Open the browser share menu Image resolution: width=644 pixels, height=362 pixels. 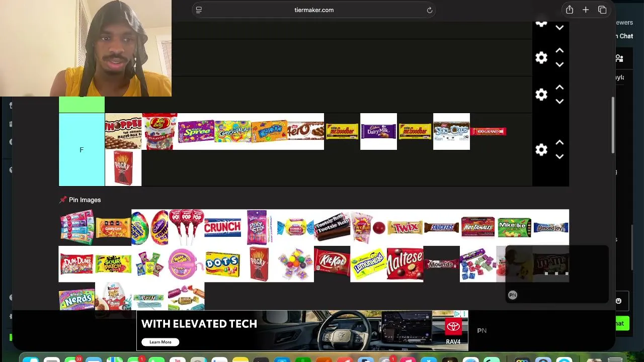570,10
